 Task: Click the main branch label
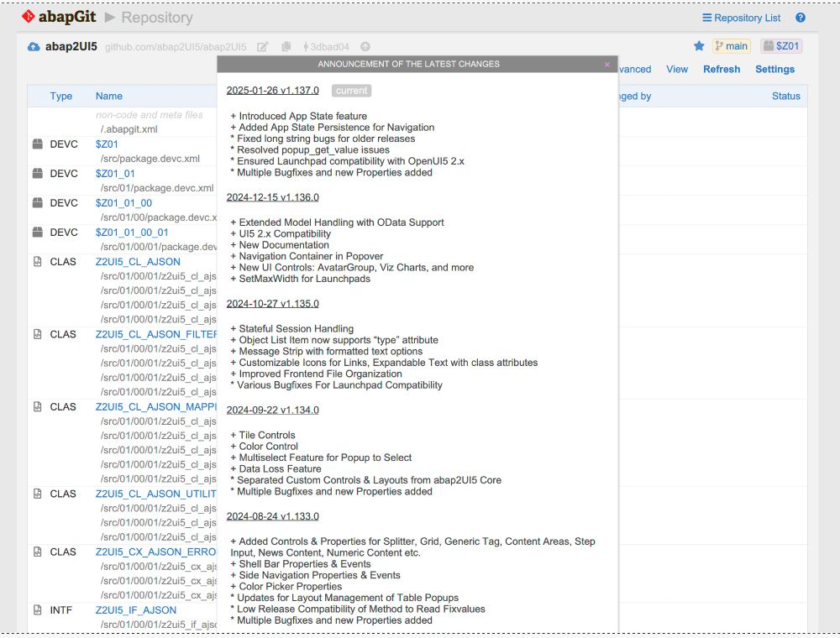732,46
